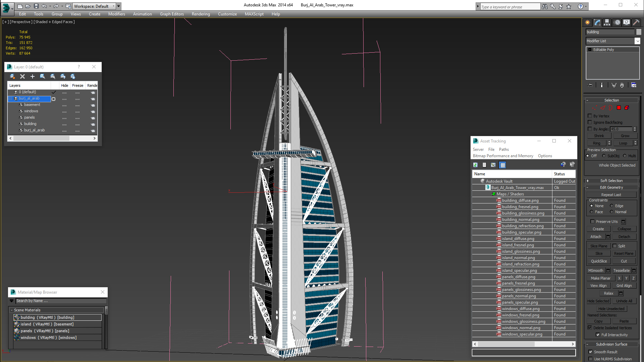Click the Search by Name field
Screen dimensions: 644x362
[61, 301]
